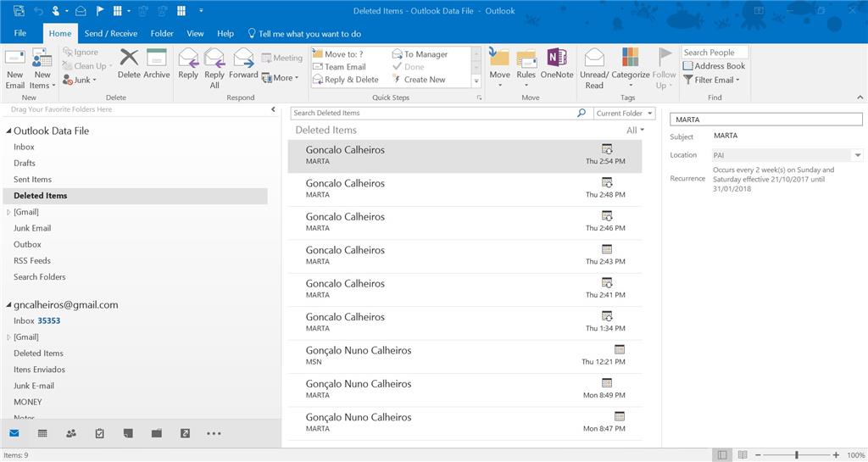This screenshot has width=868, height=462.
Task: Click the search magnifier icon
Action: [x=581, y=113]
